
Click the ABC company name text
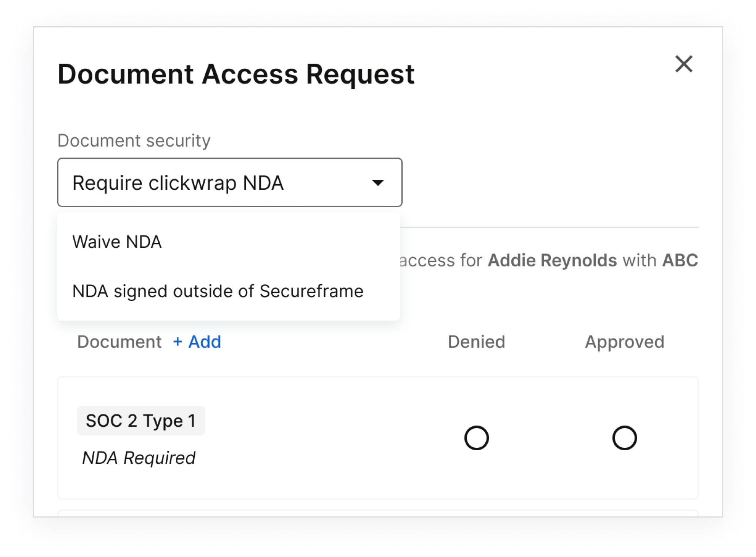click(680, 261)
